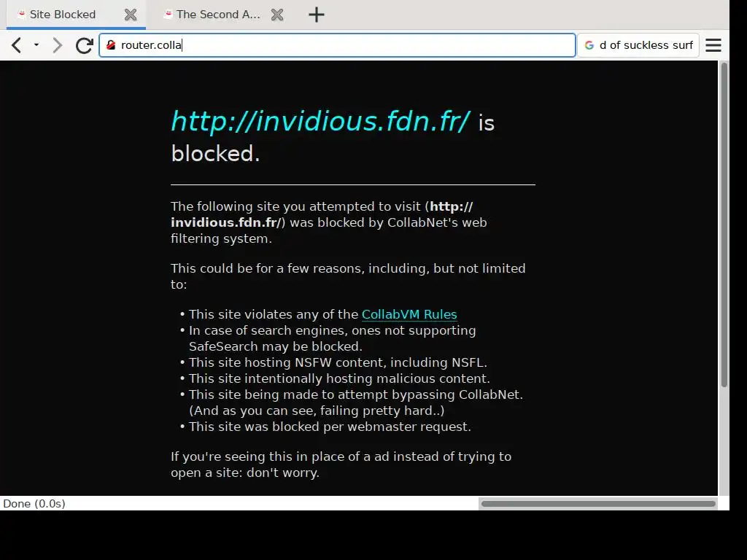
Task: Click the Google search engine icon
Action: 589,45
